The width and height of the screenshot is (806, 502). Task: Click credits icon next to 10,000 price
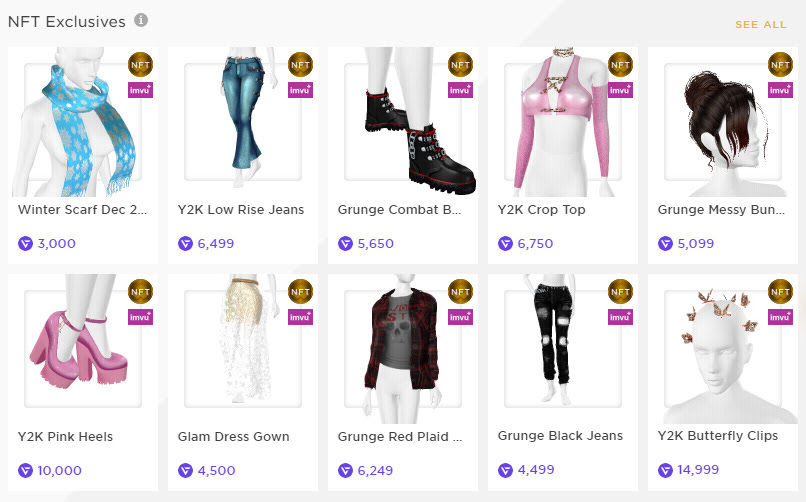(x=25, y=470)
